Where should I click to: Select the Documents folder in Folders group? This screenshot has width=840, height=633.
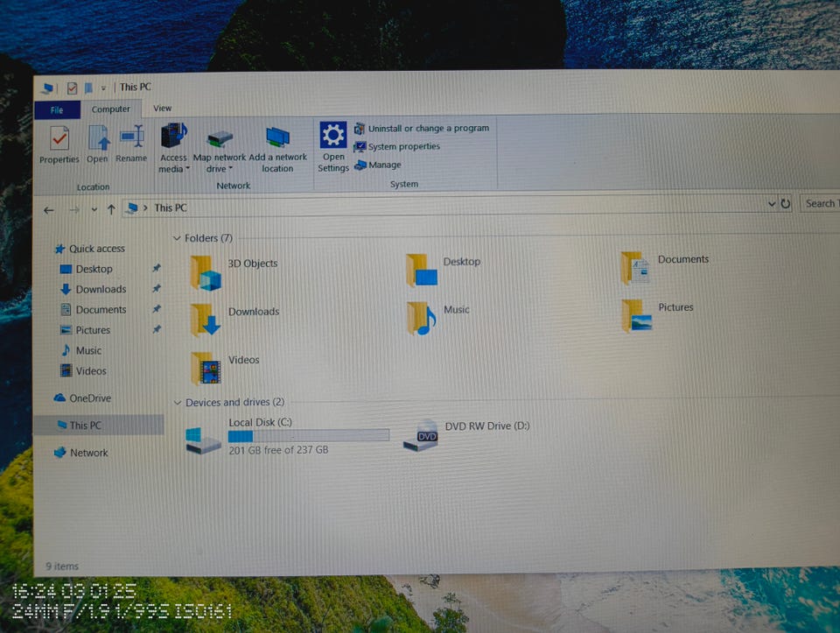click(x=665, y=267)
